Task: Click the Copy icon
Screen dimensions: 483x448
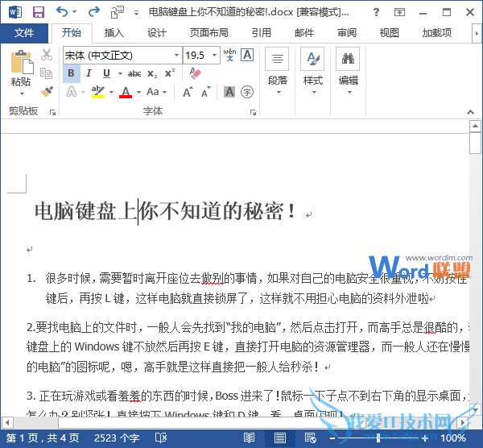Action: tap(47, 73)
